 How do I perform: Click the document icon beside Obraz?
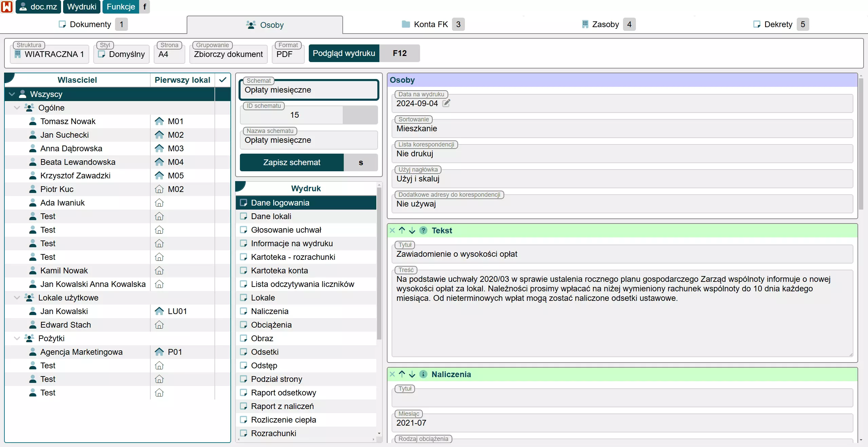pyautogui.click(x=243, y=338)
